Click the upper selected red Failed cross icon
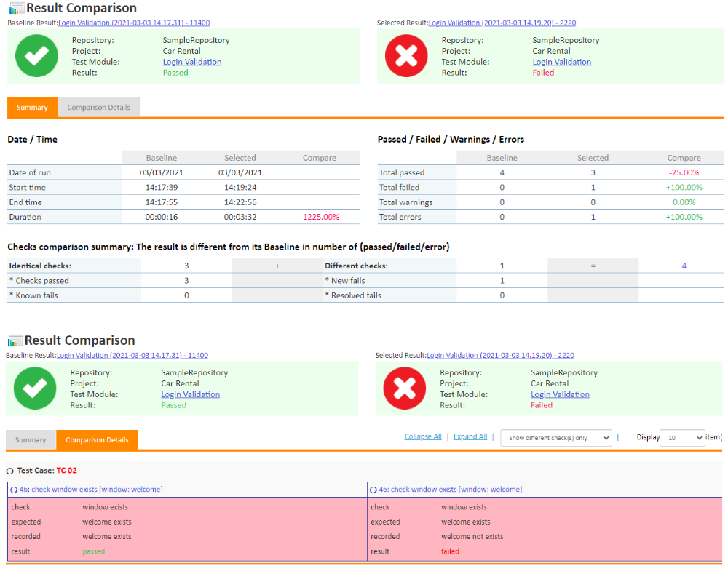Image resolution: width=728 pixels, height=582 pixels. [406, 56]
